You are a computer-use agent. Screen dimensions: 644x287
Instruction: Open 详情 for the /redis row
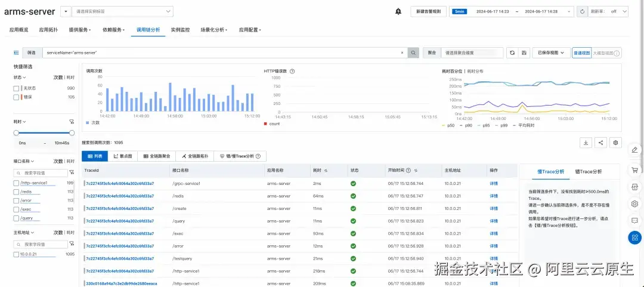click(494, 196)
